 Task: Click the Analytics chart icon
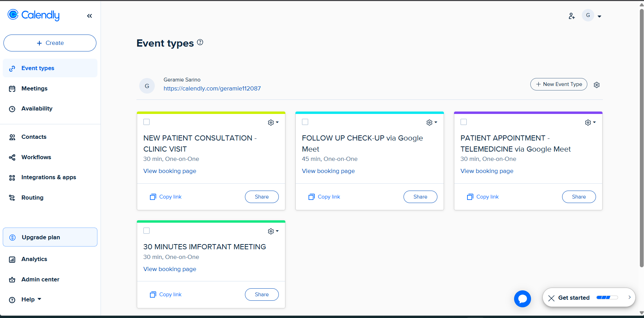tap(12, 259)
